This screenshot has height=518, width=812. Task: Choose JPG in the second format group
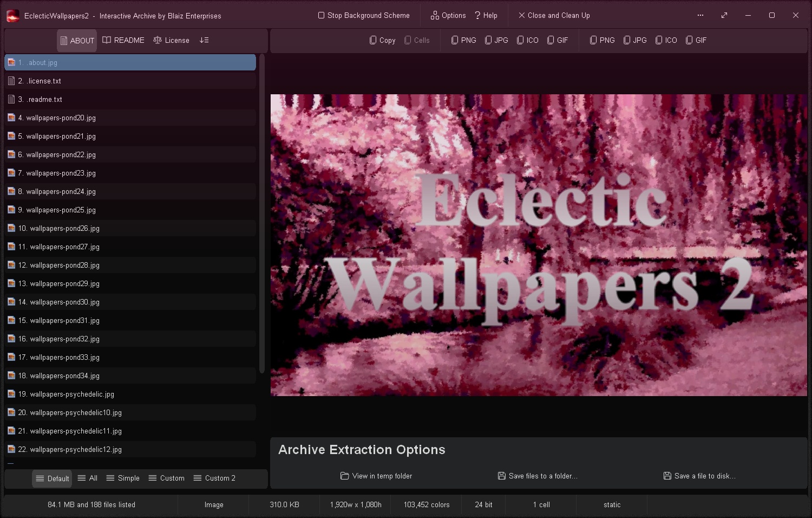[635, 40]
